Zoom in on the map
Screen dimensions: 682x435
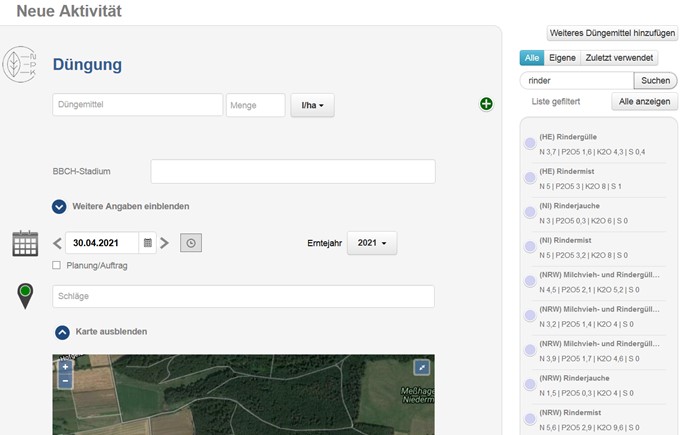(x=66, y=367)
